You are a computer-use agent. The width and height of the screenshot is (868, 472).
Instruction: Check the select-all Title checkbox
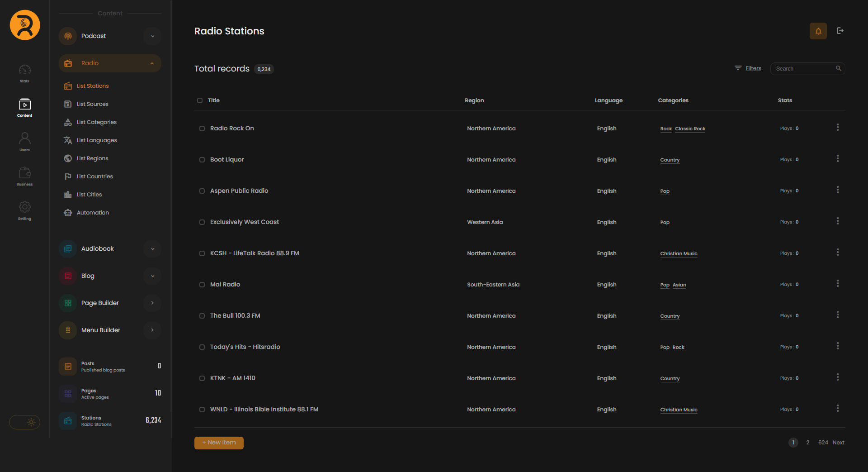(200, 100)
